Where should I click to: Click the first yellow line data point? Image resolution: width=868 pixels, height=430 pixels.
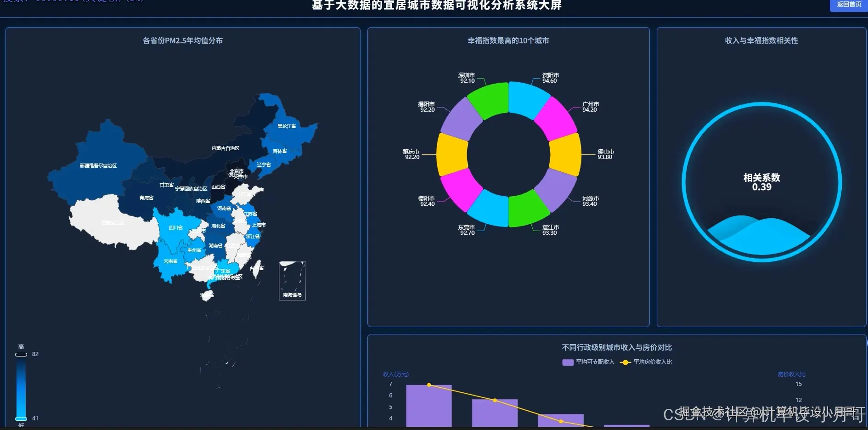[428, 384]
